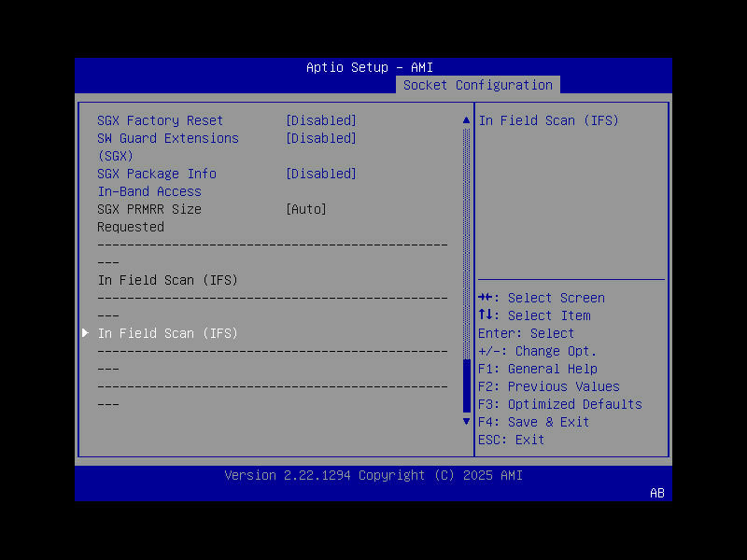Change the Disabled value of SGX Factory Reset
This screenshot has height=560, width=747.
click(x=320, y=119)
